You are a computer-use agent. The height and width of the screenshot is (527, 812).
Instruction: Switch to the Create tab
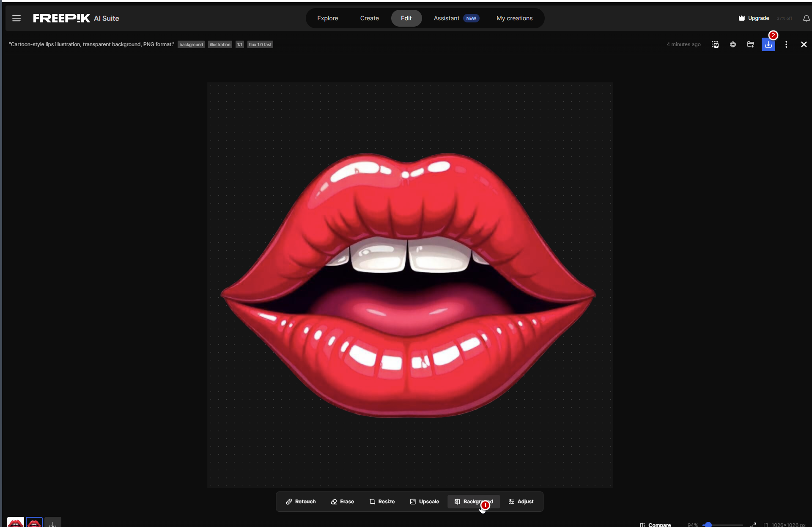tap(369, 18)
